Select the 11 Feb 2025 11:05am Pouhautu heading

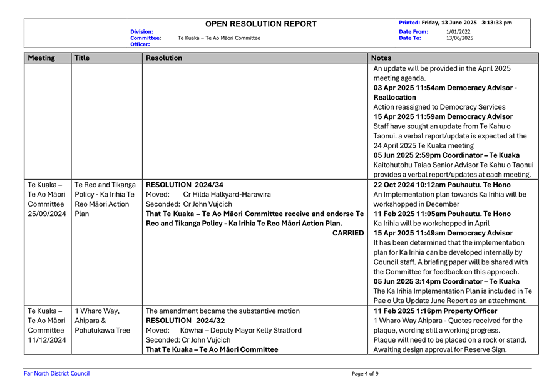click(442, 214)
